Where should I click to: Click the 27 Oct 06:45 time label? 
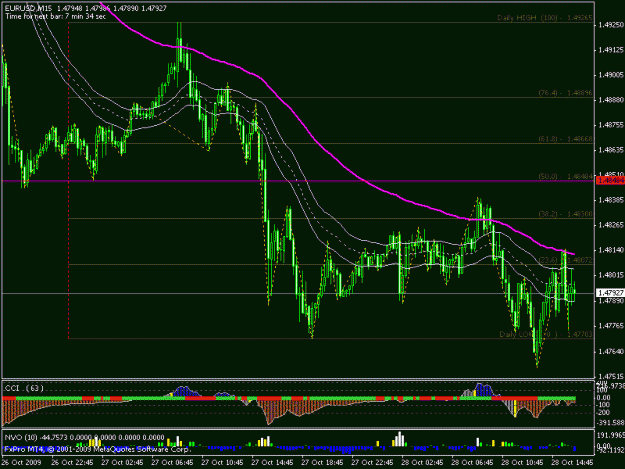[172, 463]
